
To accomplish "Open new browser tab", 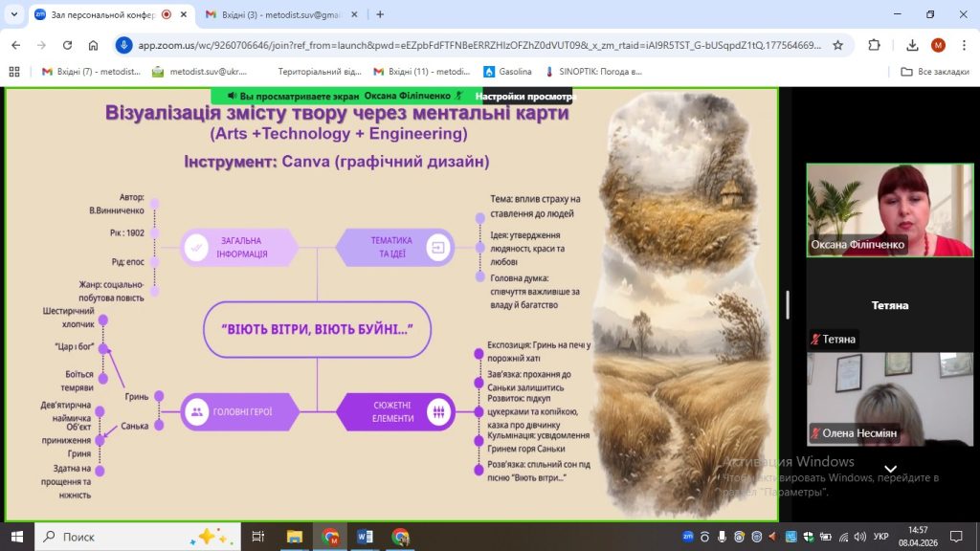I will 380,14.
